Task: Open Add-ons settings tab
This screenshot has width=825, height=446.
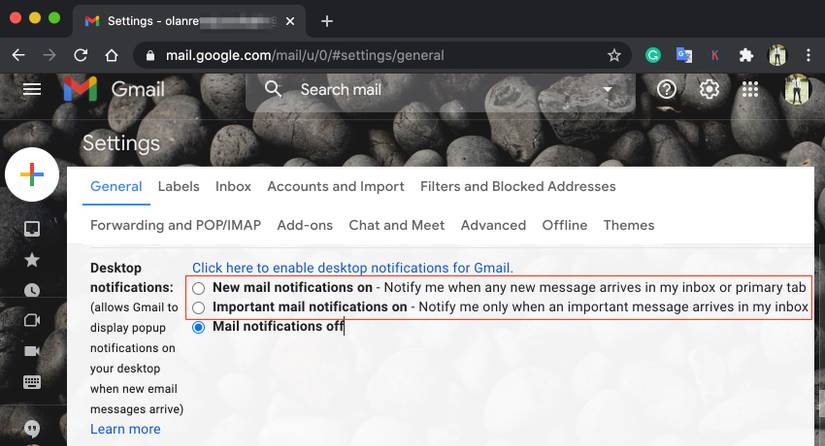Action: (x=305, y=225)
